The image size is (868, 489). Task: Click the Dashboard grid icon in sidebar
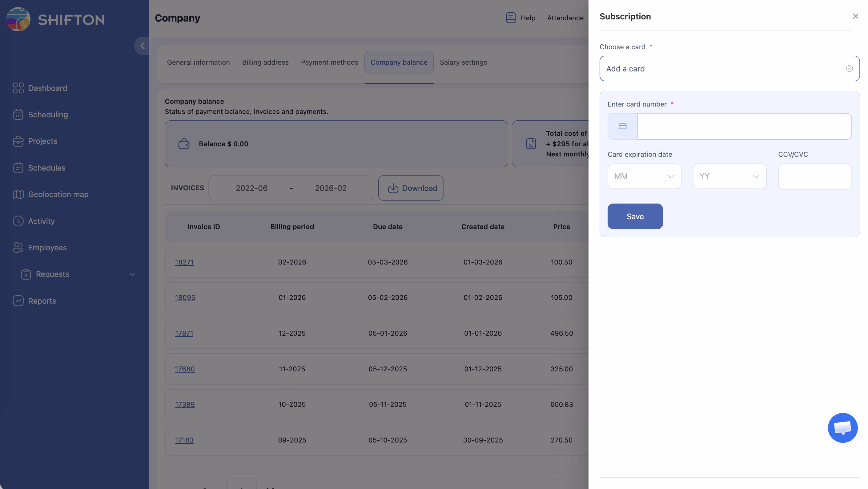tap(18, 88)
